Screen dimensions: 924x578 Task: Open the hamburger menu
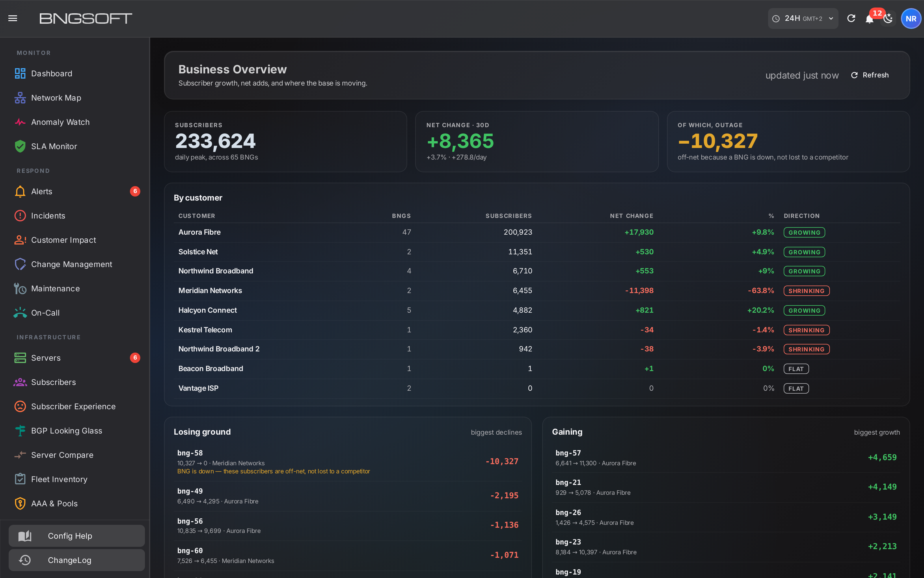click(13, 18)
